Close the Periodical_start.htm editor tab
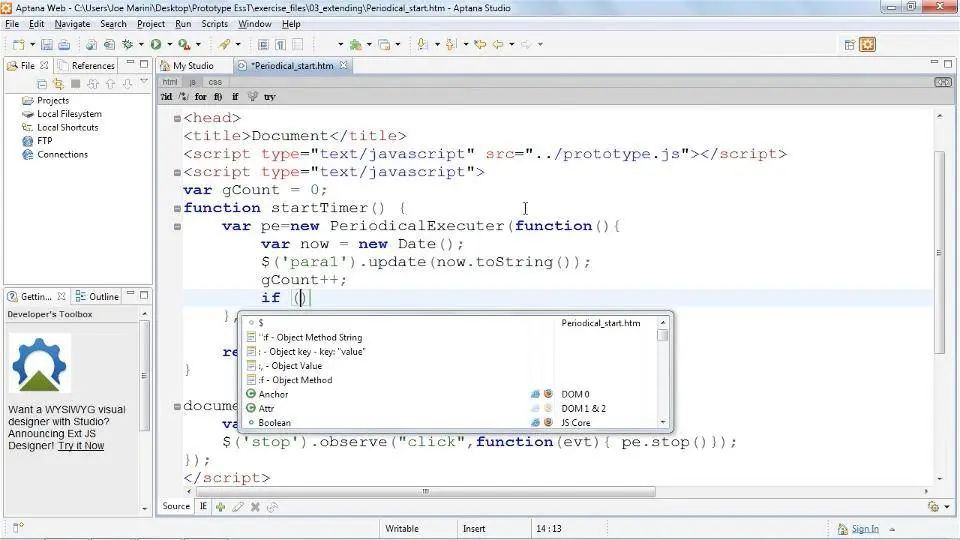This screenshot has width=960, height=540. [x=344, y=65]
